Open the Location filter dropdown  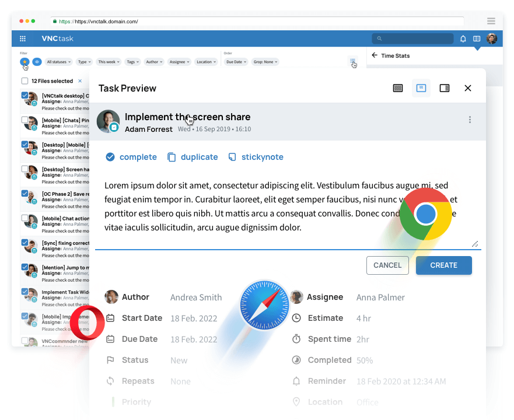coord(206,62)
